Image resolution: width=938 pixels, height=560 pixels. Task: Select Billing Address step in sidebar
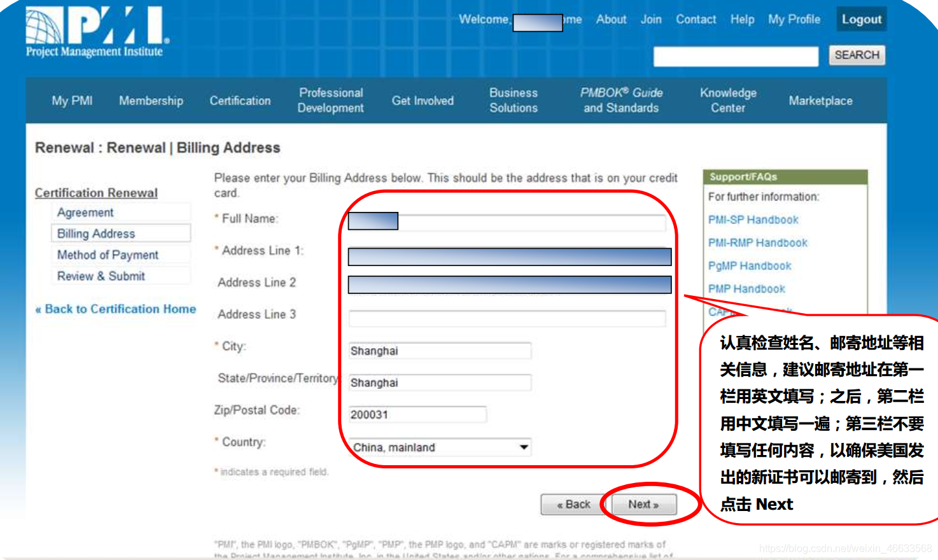120,234
